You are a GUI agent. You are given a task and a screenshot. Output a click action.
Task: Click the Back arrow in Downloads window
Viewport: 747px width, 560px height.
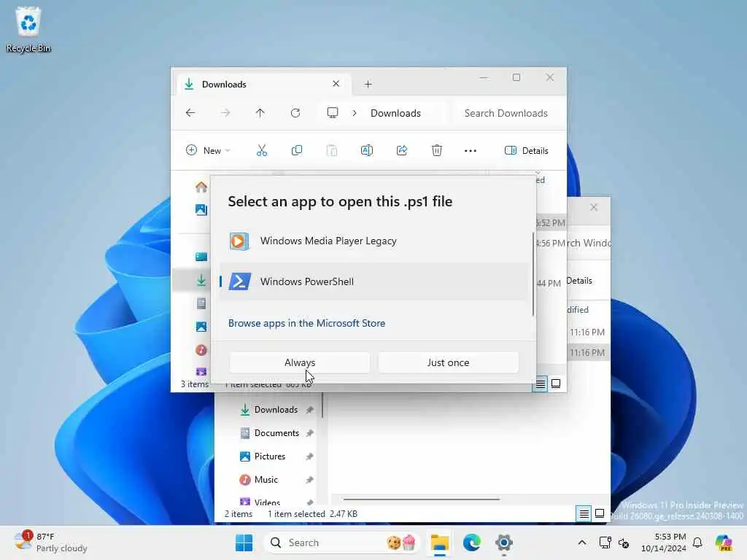point(190,113)
